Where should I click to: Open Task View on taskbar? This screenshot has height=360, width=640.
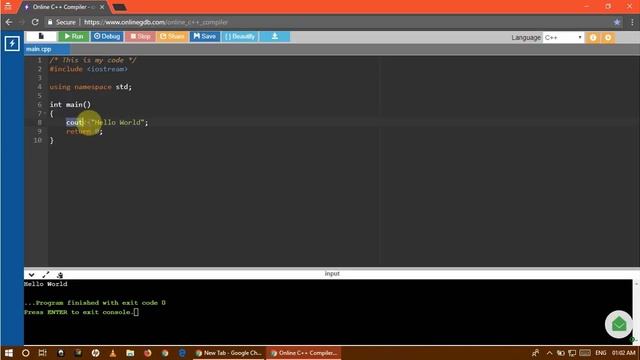click(42, 353)
